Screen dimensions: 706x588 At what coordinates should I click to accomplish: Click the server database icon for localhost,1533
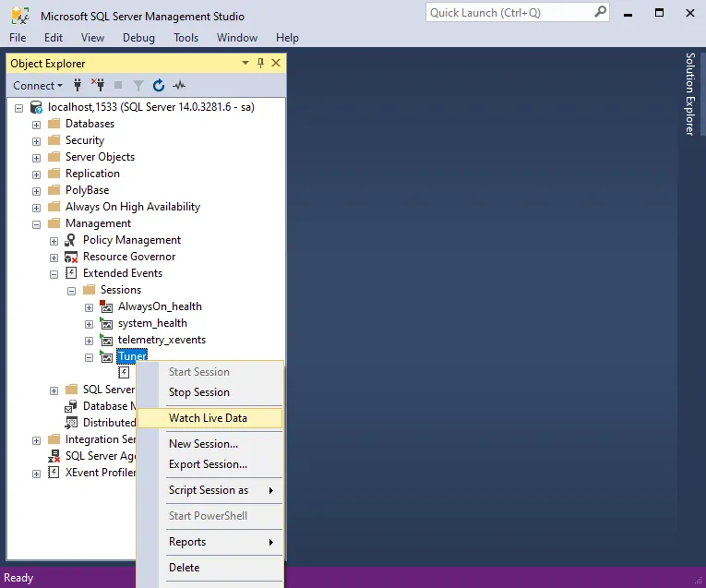point(36,107)
